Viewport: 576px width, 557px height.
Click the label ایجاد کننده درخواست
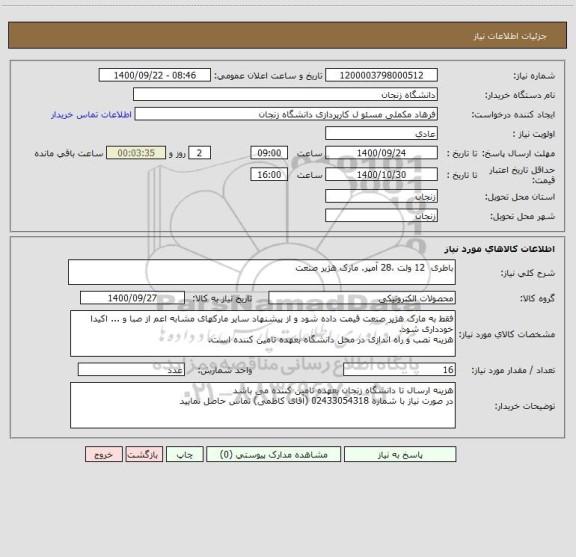point(513,115)
